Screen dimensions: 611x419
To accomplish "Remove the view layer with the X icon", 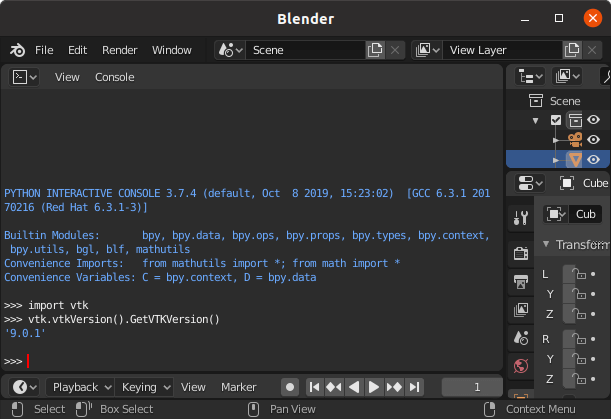I will coord(592,50).
